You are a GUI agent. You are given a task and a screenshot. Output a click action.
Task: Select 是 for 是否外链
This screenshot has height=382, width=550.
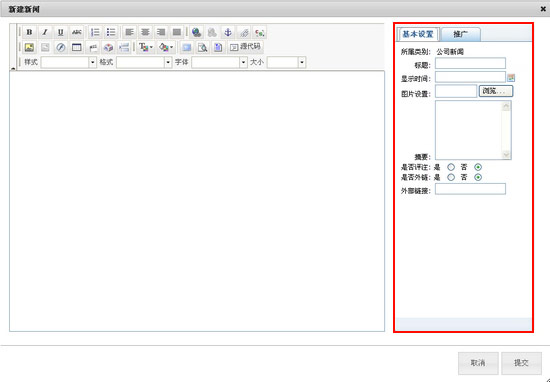(x=451, y=177)
